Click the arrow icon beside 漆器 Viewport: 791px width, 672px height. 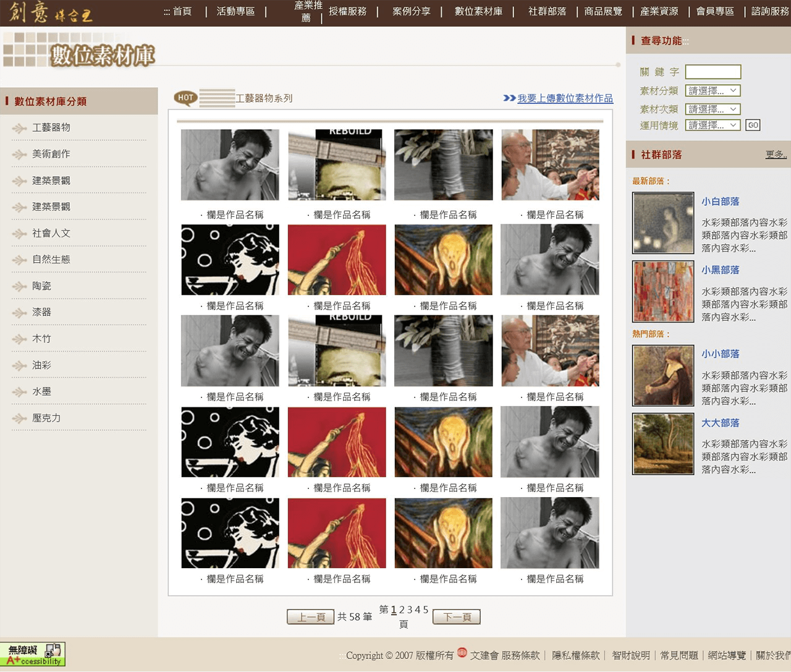pyautogui.click(x=20, y=313)
